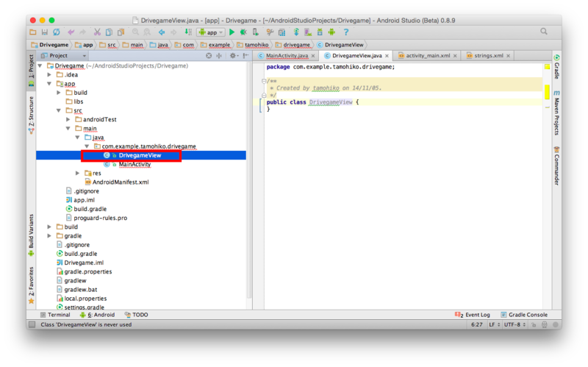This screenshot has width=588, height=367.
Task: Open the SDK Manager android icon
Action: [320, 32]
